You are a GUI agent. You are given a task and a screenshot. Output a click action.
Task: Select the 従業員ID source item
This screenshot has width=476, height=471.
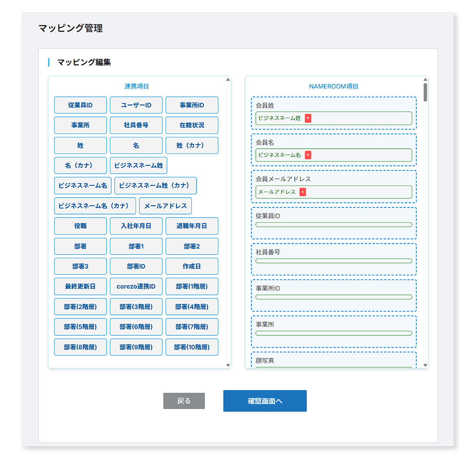pyautogui.click(x=80, y=105)
